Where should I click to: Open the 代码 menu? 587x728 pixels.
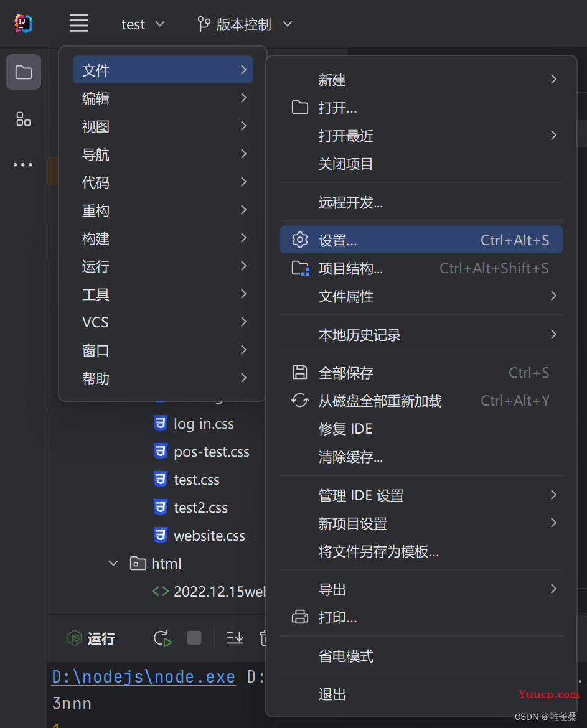click(163, 182)
